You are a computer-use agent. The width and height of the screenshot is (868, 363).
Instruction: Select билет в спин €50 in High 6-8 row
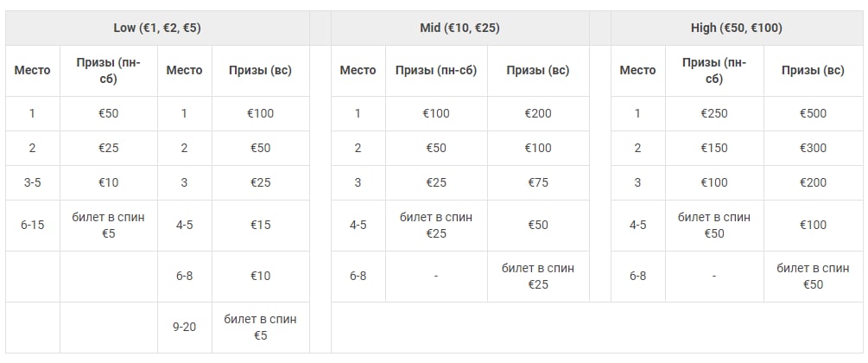click(x=813, y=276)
